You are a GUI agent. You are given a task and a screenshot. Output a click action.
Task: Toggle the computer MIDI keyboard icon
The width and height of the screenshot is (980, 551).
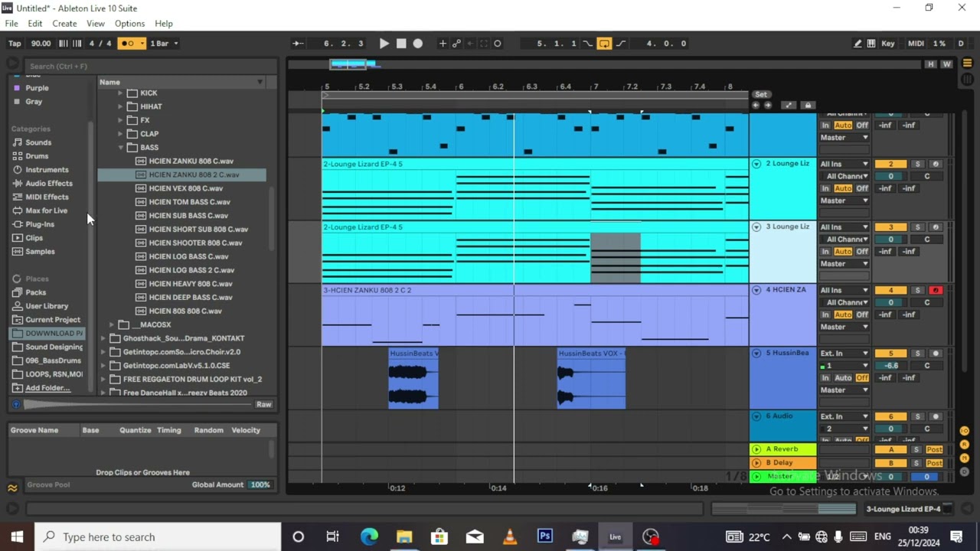coord(871,44)
